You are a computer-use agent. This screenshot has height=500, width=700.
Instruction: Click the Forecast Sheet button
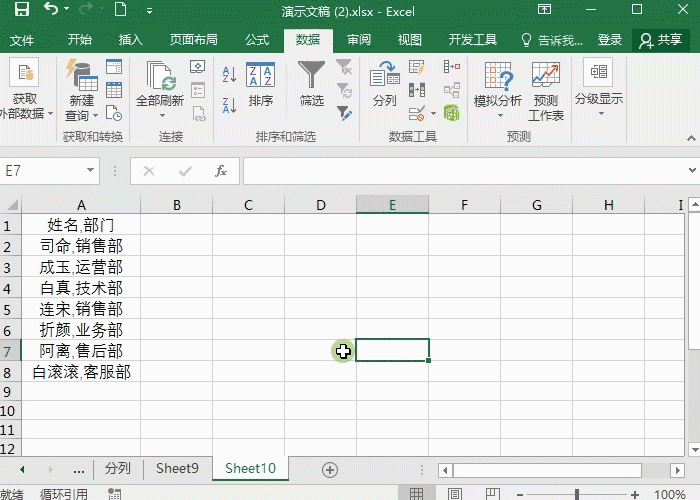click(546, 92)
